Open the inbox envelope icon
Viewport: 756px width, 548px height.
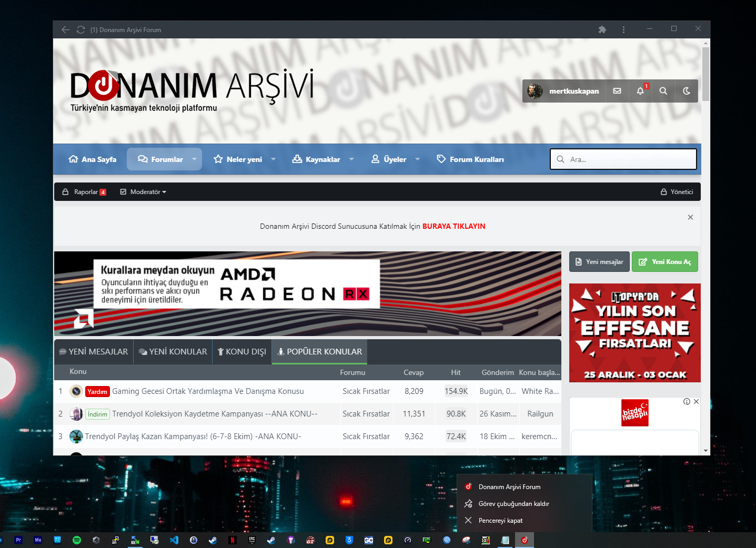[617, 91]
